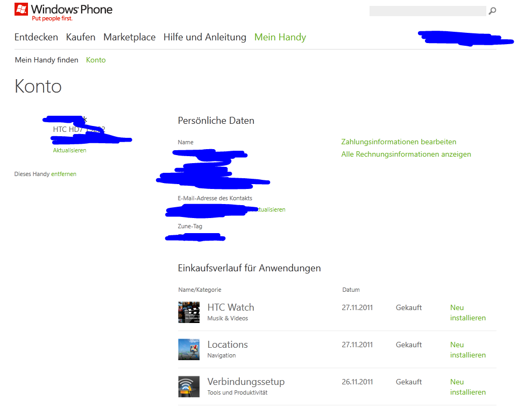Open the HTC Watch app icon
This screenshot has width=532, height=407.
189,312
